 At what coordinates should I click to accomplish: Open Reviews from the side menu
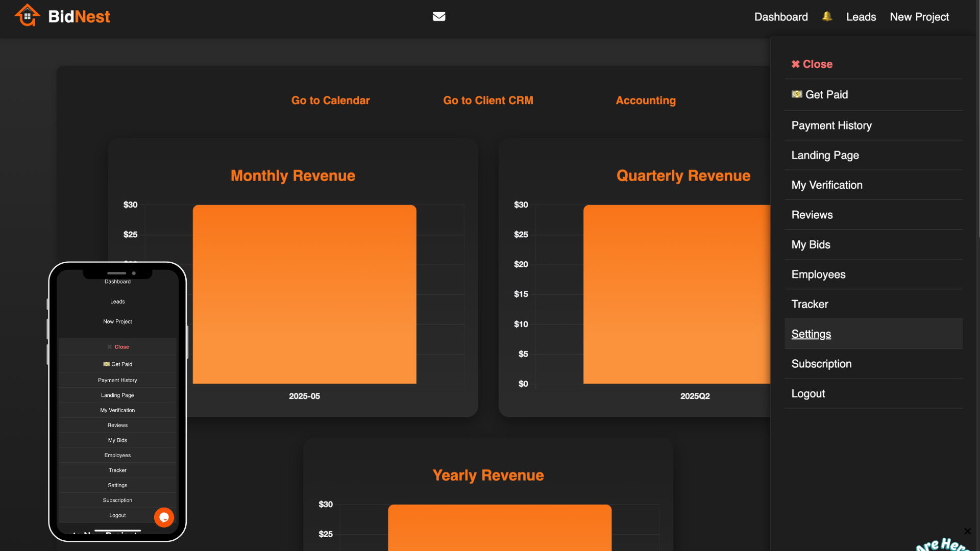(812, 215)
